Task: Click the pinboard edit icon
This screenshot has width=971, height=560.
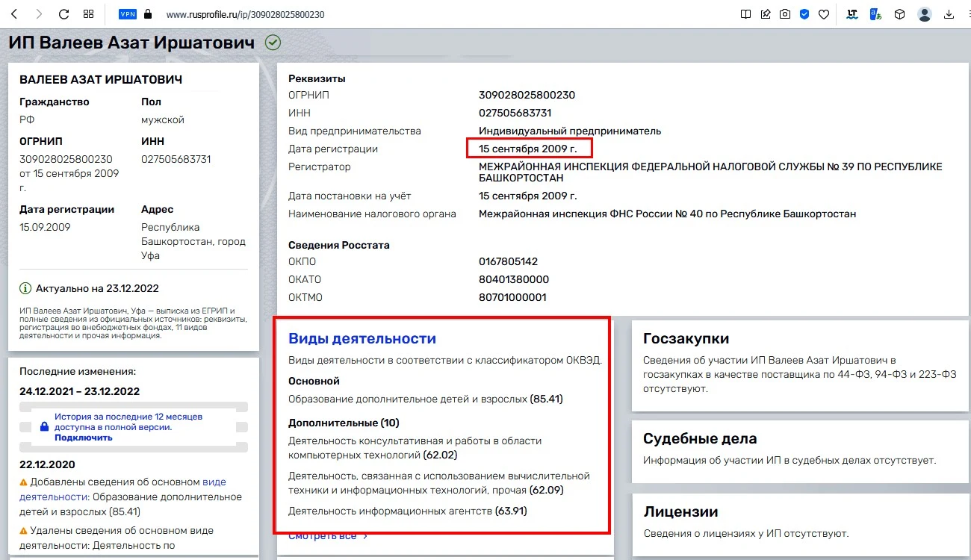Action: [x=766, y=14]
